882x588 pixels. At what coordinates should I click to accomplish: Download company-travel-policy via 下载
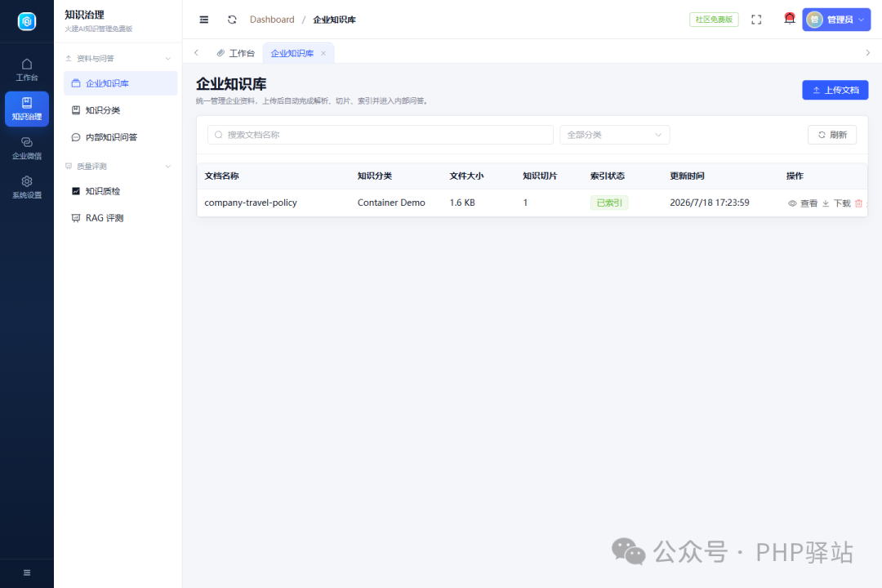836,203
